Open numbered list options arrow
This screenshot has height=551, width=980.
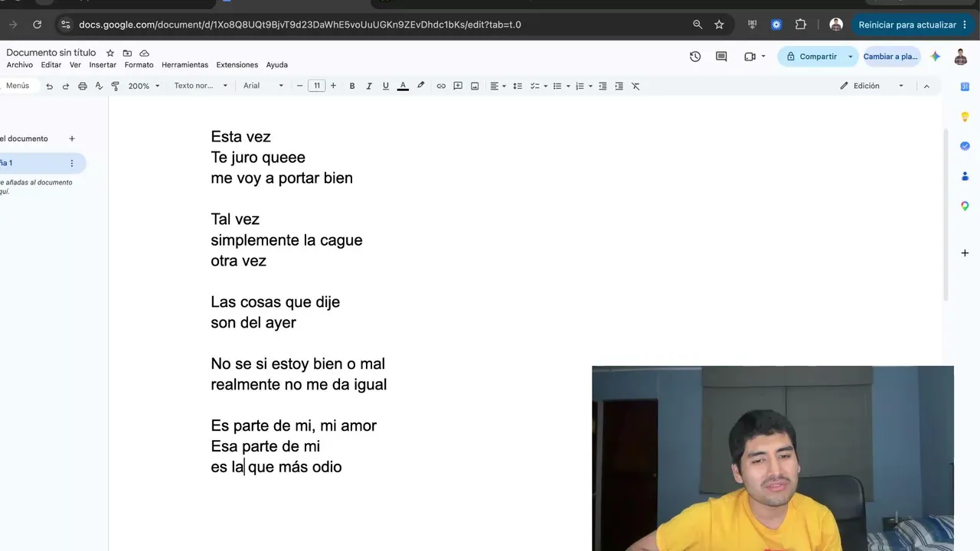coord(590,86)
